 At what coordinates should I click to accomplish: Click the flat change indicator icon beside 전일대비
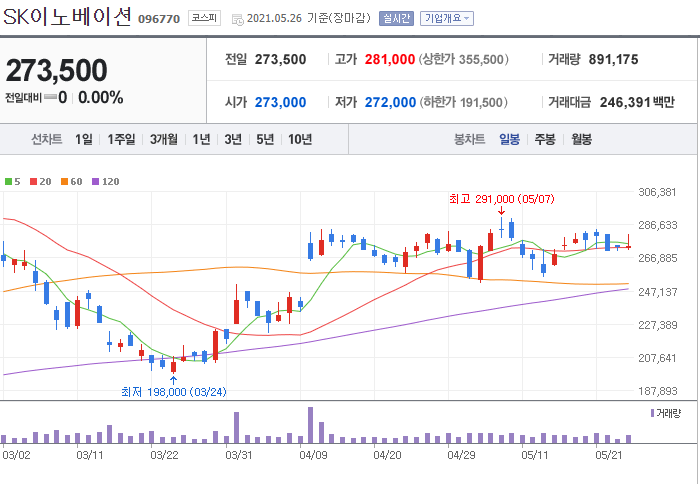(50, 97)
